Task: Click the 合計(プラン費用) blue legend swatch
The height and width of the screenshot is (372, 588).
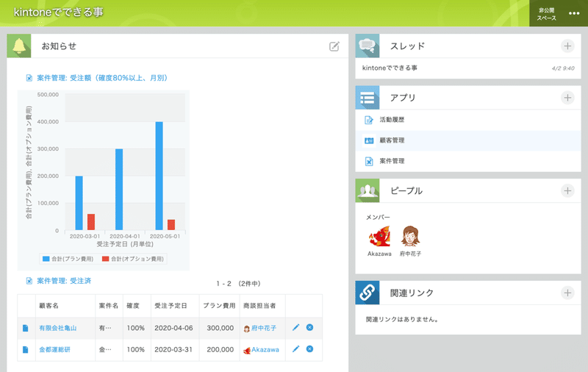Action: (x=46, y=259)
